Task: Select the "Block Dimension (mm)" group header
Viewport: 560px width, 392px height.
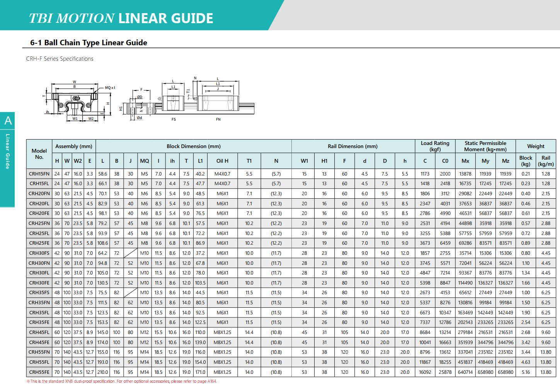Action: [x=194, y=146]
